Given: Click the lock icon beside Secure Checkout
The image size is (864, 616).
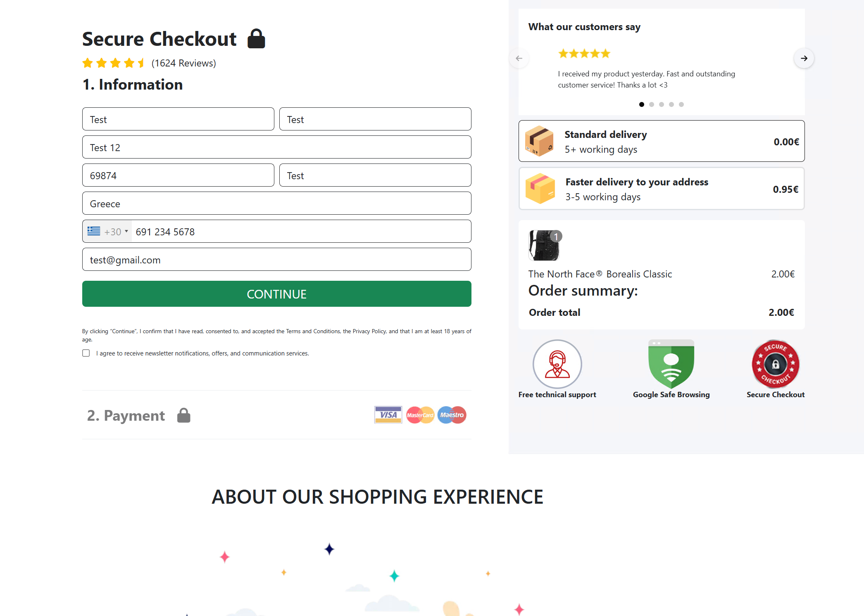Looking at the screenshot, I should 256,39.
